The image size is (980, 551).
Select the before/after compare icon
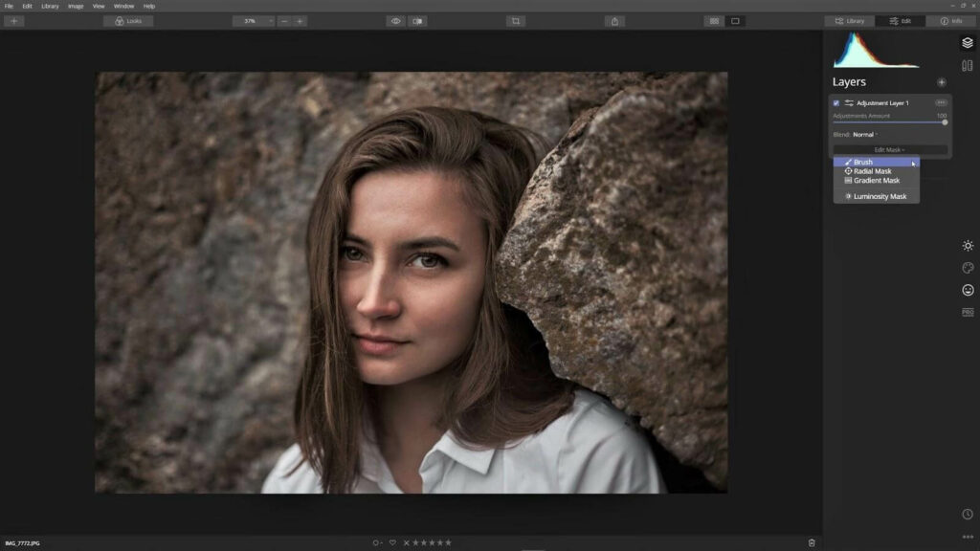(x=416, y=20)
